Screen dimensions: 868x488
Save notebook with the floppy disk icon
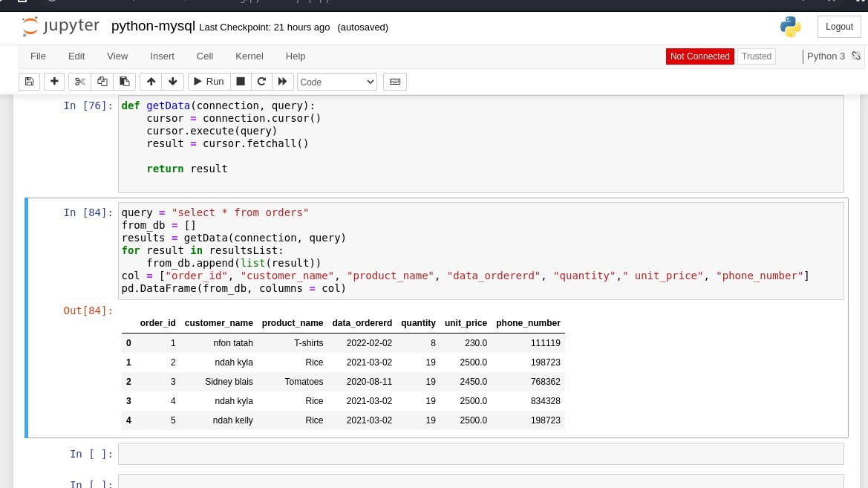click(x=30, y=82)
